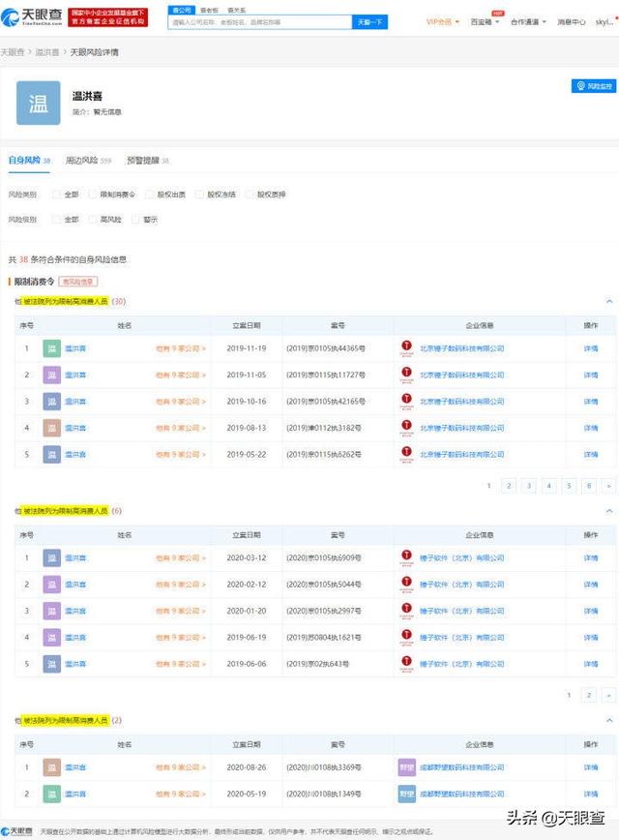The height and width of the screenshot is (840, 619).
Task: Go to page 6 of the pagination
Action: coord(589,486)
